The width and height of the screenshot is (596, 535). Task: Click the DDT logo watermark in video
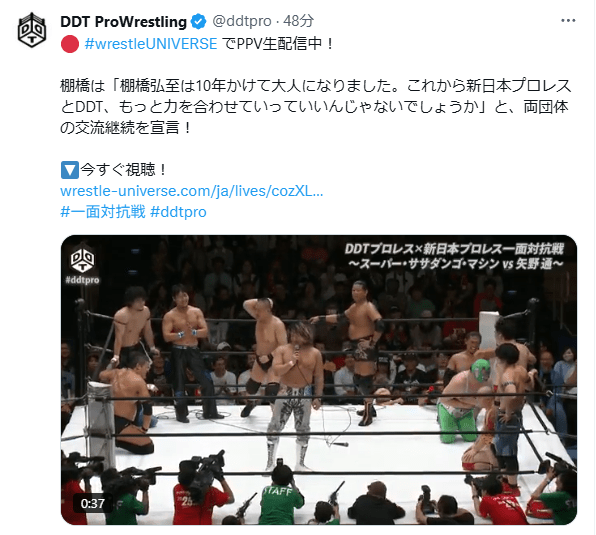[x=82, y=258]
